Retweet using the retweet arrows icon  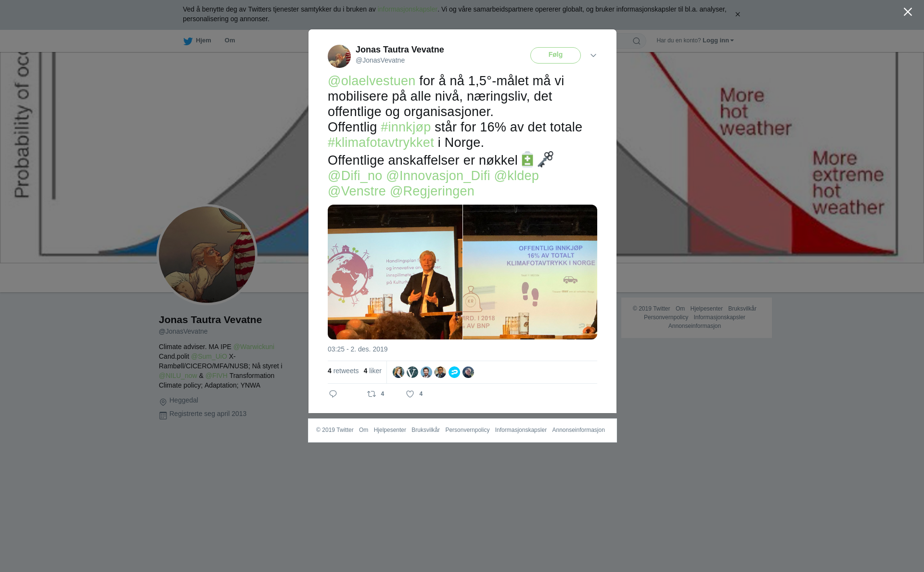tap(372, 394)
